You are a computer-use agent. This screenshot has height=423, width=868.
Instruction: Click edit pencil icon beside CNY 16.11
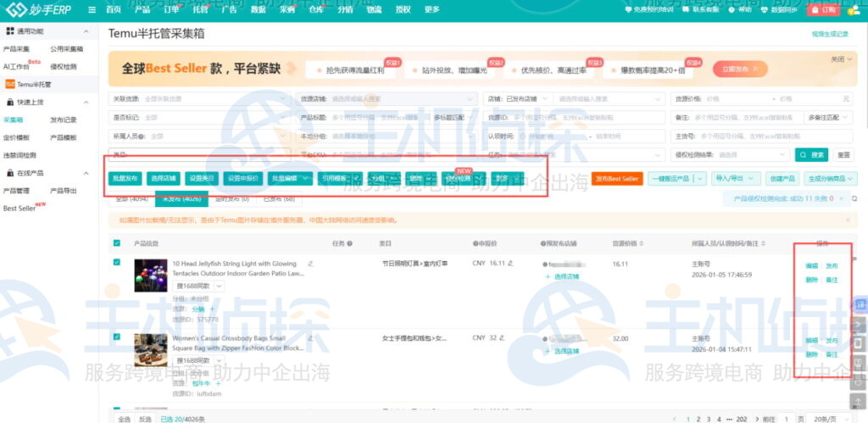pos(510,264)
